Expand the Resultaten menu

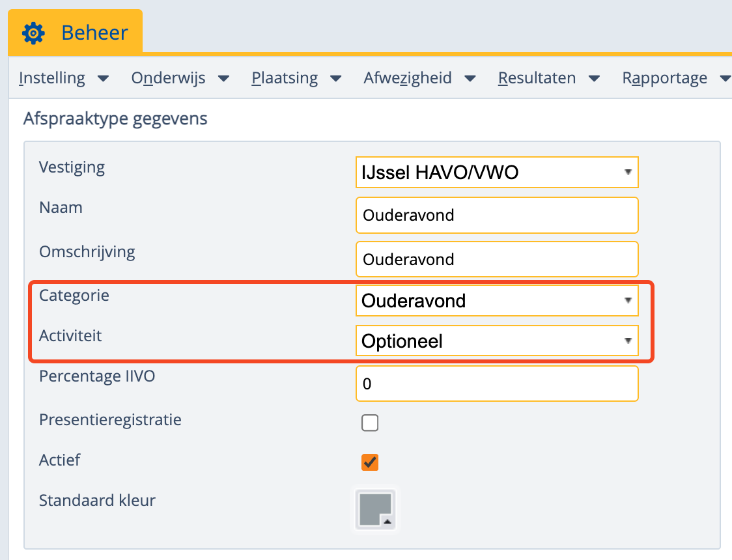pyautogui.click(x=537, y=78)
